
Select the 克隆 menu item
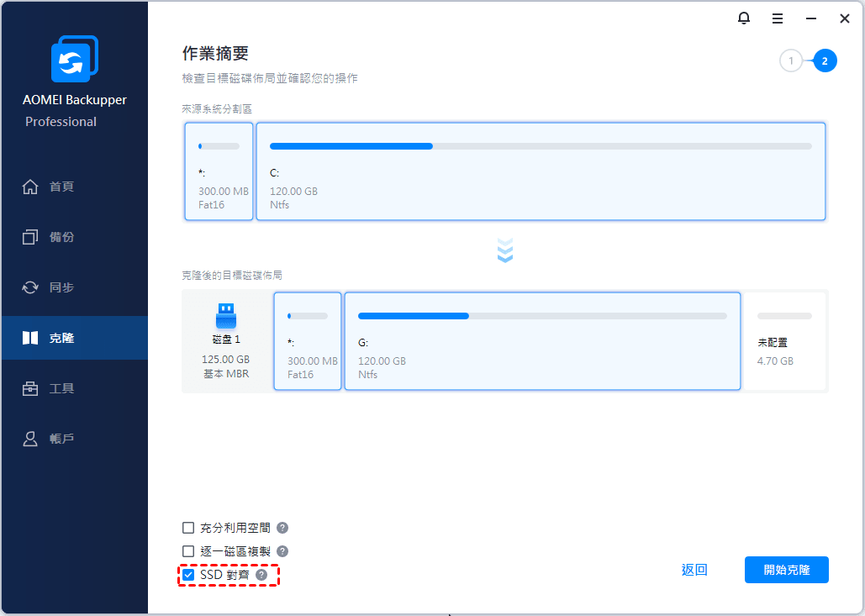pyautogui.click(x=75, y=338)
